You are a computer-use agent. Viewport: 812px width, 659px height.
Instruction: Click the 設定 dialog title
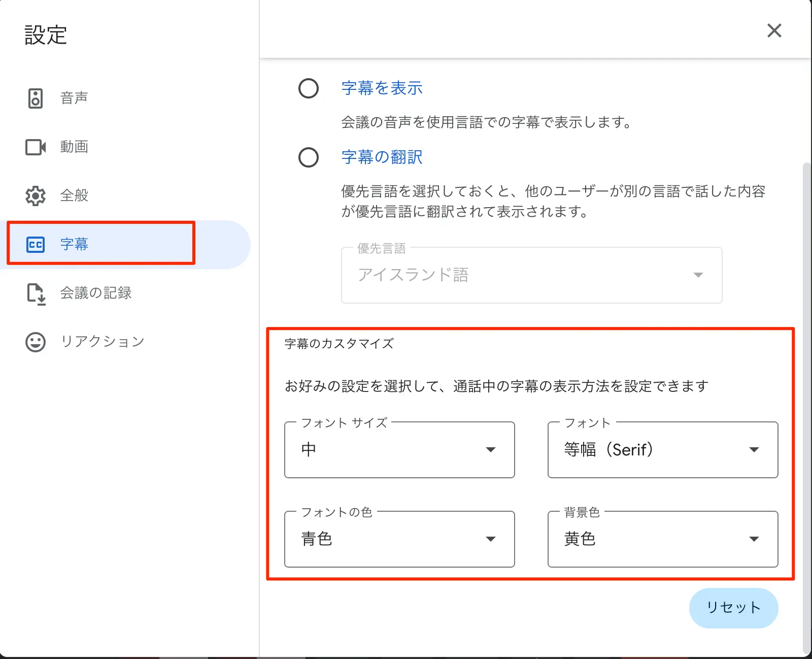click(x=46, y=35)
